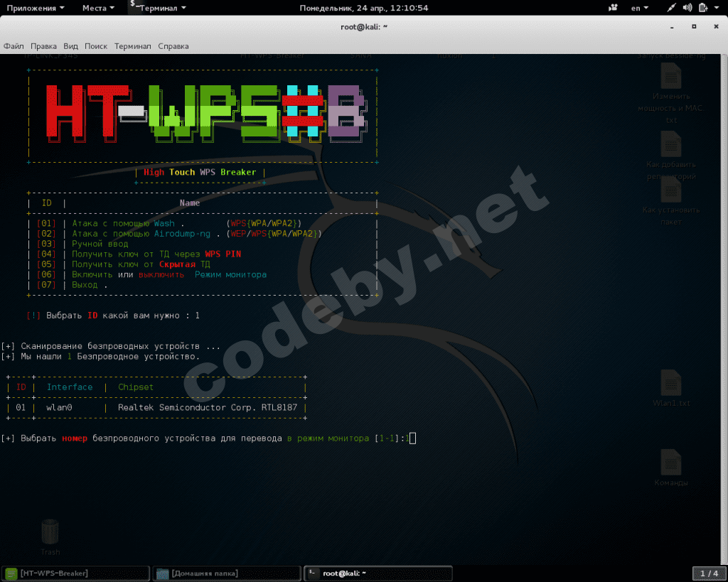Image resolution: width=728 pixels, height=582 pixels.
Task: Switch to Домашняя папка taskbar window
Action: point(227,573)
